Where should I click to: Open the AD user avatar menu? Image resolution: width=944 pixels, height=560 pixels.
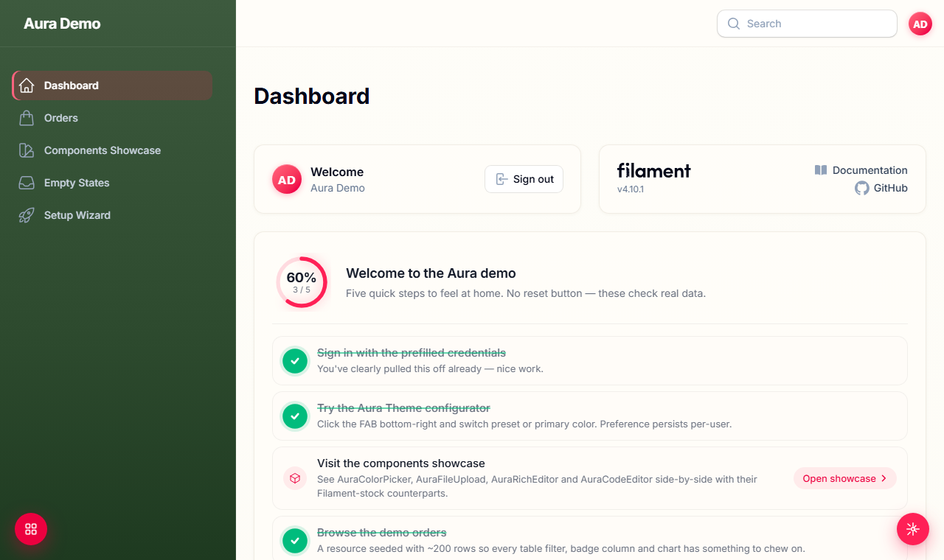[x=920, y=24]
